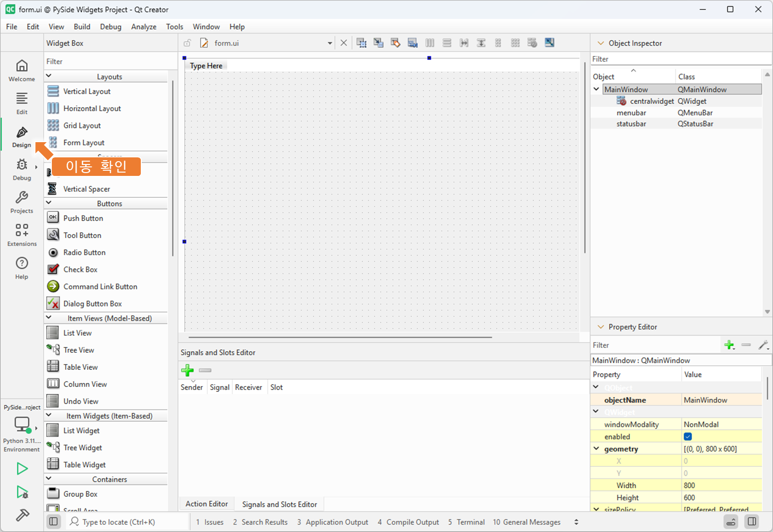Screen dimensions: 773x532
Task: Open the Search Results pane
Action: [260, 522]
